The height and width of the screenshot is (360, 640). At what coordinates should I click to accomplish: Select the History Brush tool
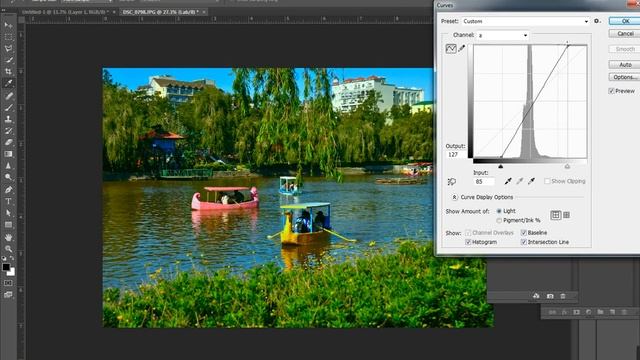8,131
